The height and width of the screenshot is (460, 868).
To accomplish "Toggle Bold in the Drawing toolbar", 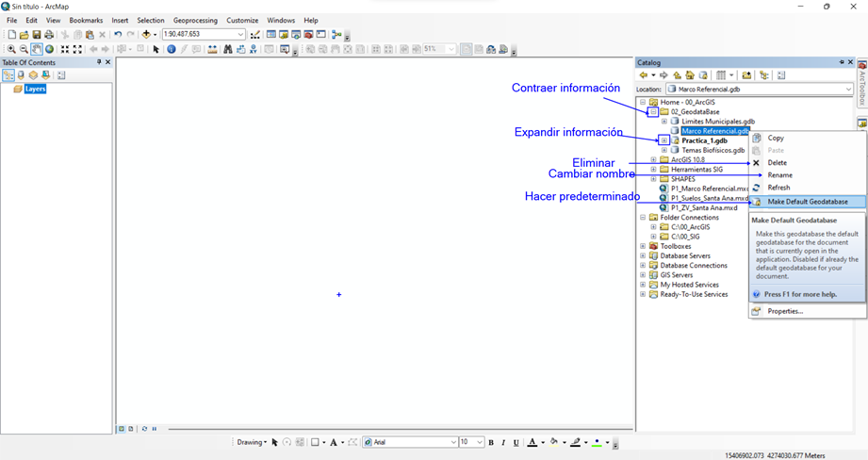I will pos(491,442).
